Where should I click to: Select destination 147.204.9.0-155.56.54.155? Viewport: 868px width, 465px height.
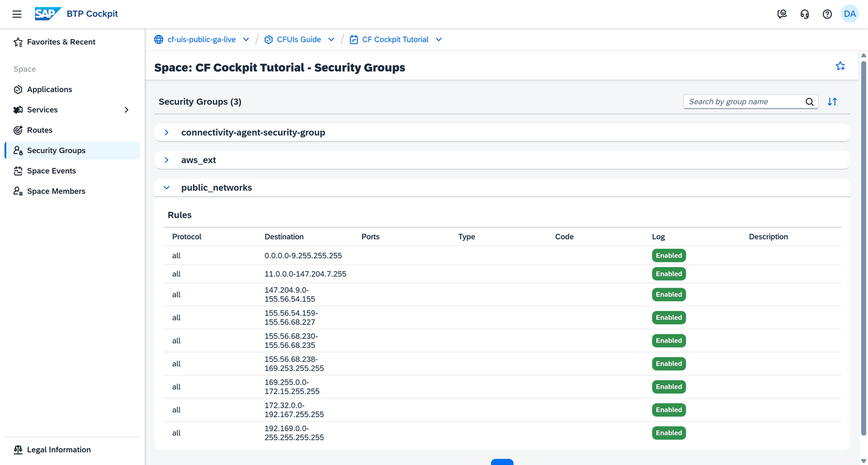point(290,294)
